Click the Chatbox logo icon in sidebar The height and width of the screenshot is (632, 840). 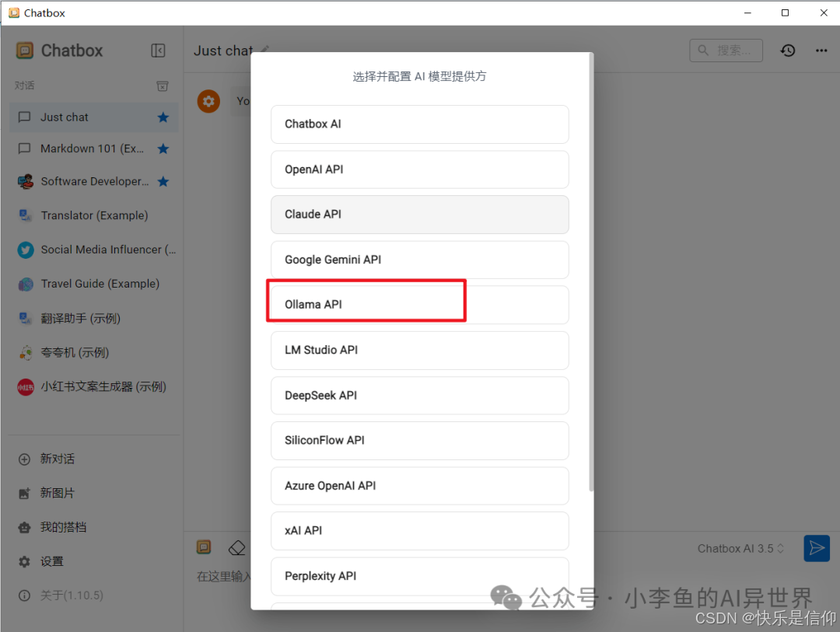point(25,51)
